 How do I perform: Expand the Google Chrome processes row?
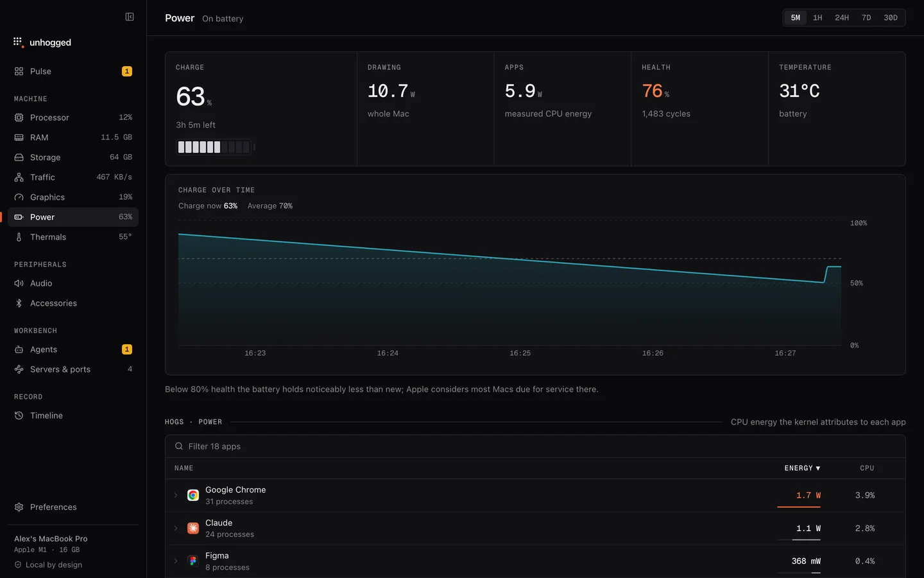click(x=176, y=495)
